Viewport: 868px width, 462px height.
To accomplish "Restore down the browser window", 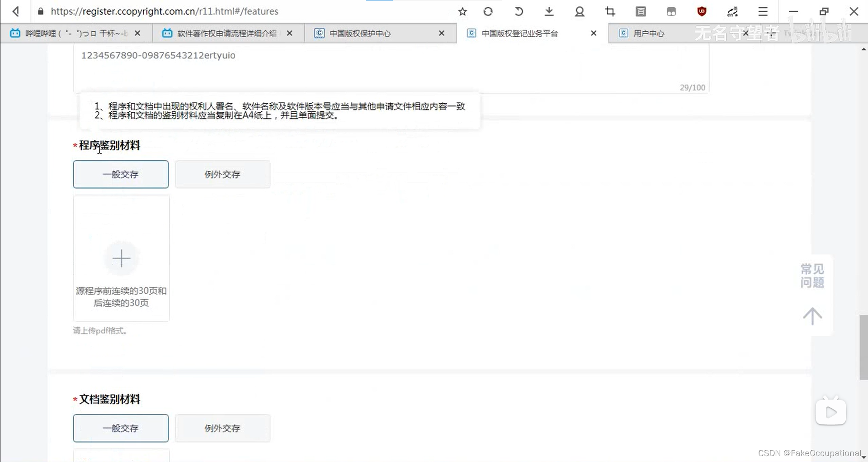I will click(824, 11).
